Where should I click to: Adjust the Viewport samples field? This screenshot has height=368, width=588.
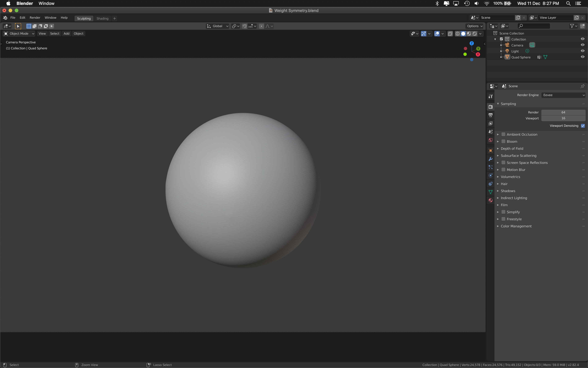pyautogui.click(x=563, y=118)
